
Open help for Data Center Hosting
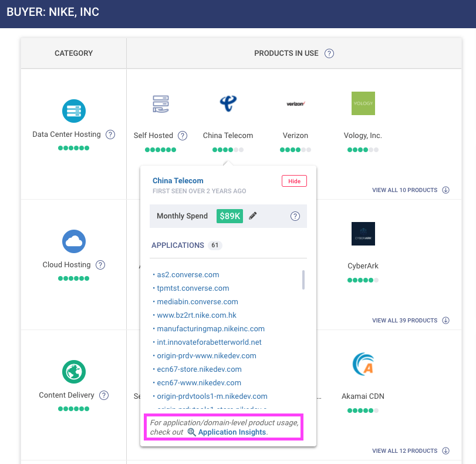click(110, 135)
